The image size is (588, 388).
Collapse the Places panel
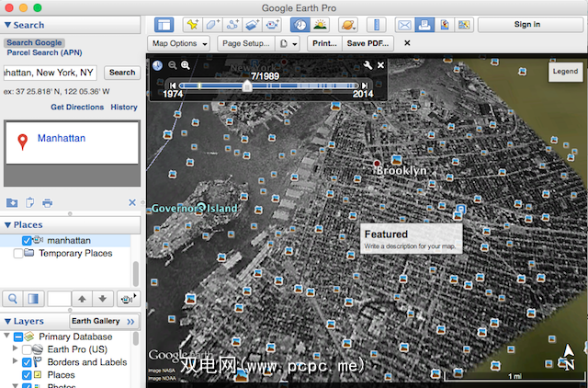point(7,224)
